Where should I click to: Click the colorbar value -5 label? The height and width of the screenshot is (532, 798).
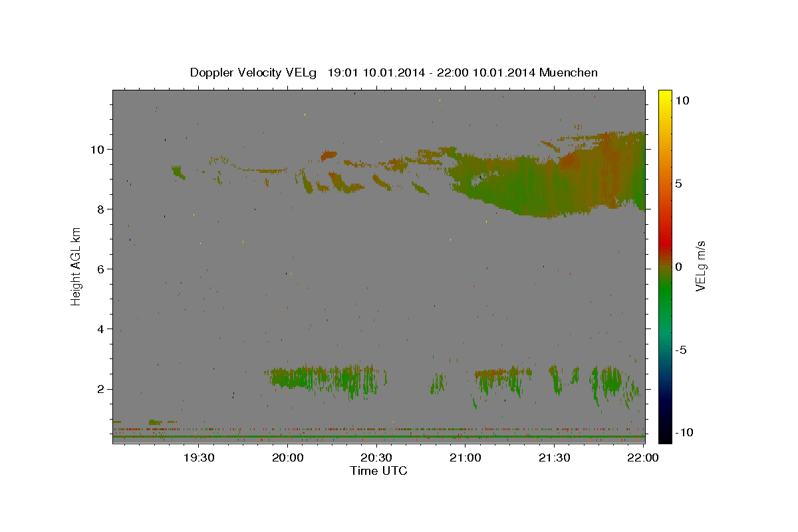(x=682, y=349)
